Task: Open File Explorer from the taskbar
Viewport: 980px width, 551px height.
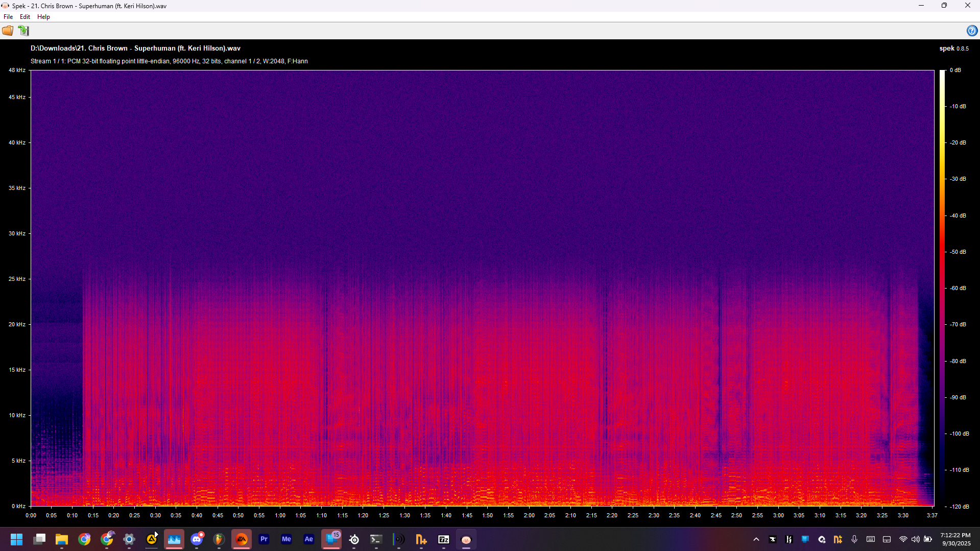Action: point(62,539)
